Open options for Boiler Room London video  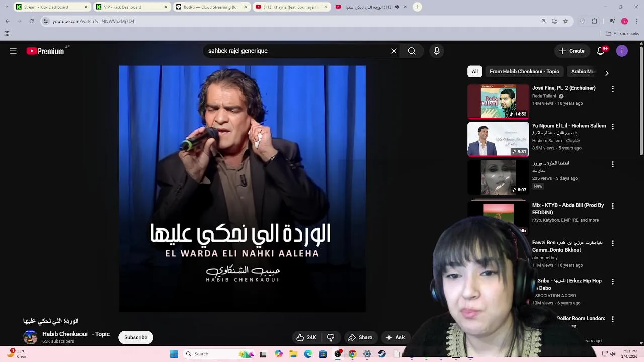click(612, 319)
